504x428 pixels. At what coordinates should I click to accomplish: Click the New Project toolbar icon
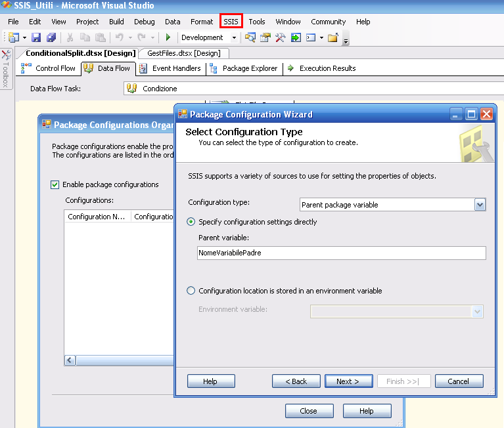(x=14, y=37)
